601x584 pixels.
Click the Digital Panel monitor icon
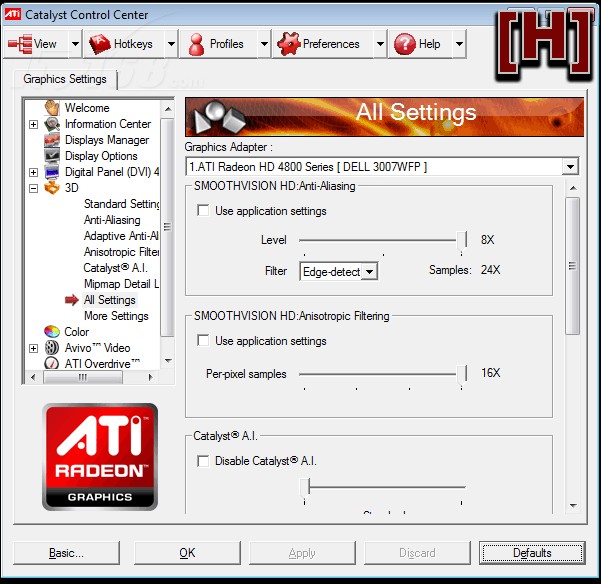click(52, 172)
